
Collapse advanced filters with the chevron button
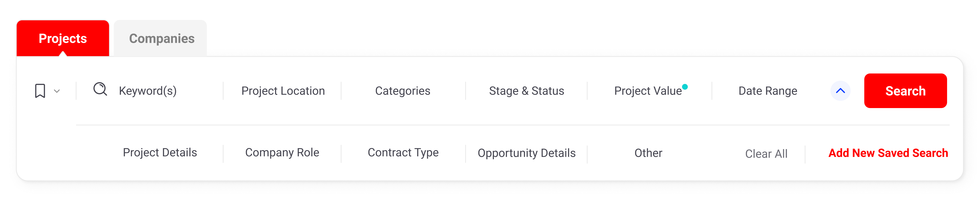(x=840, y=91)
